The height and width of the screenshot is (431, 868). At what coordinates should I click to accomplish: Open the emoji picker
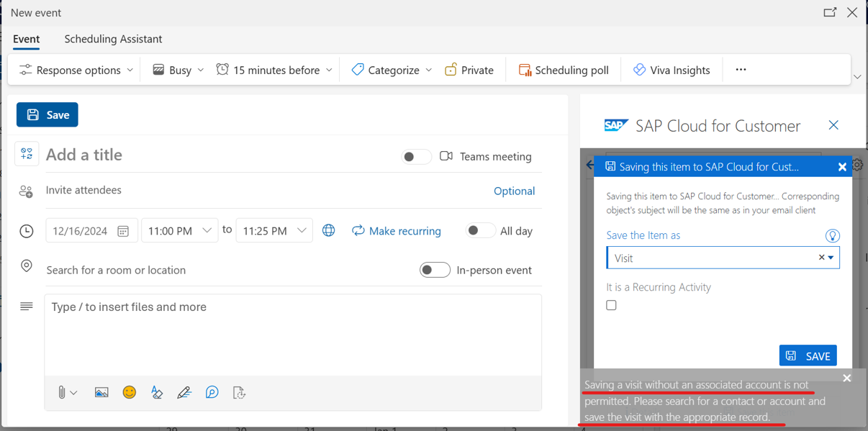pyautogui.click(x=130, y=392)
